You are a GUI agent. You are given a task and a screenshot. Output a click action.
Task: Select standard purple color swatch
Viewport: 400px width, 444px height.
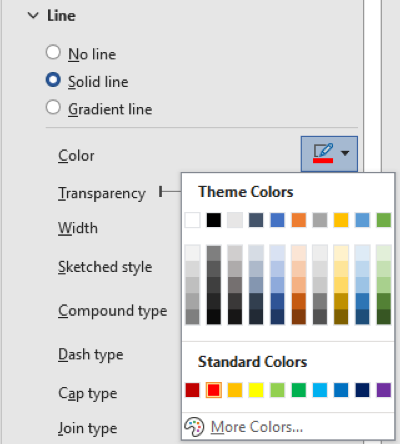coord(384,390)
